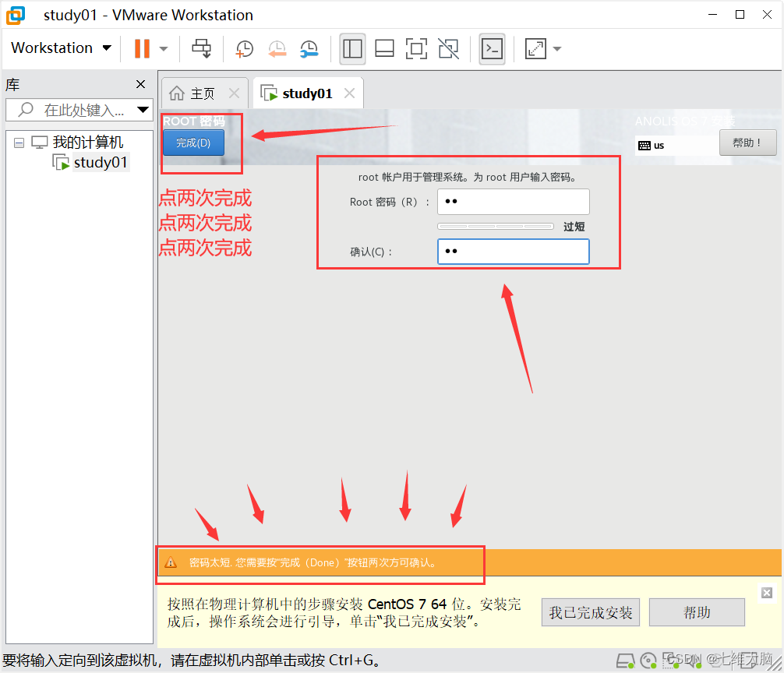Click the us keyboard layout indicator

[652, 146]
